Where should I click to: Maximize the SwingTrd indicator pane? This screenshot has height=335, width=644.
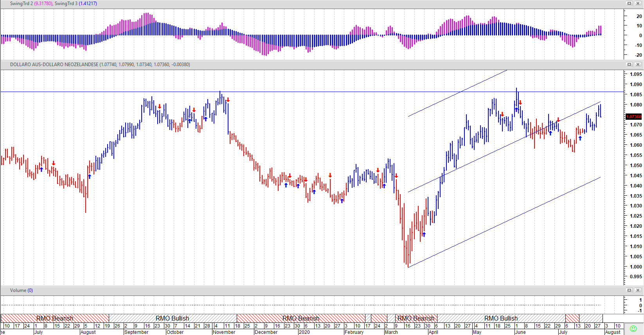[629, 4]
